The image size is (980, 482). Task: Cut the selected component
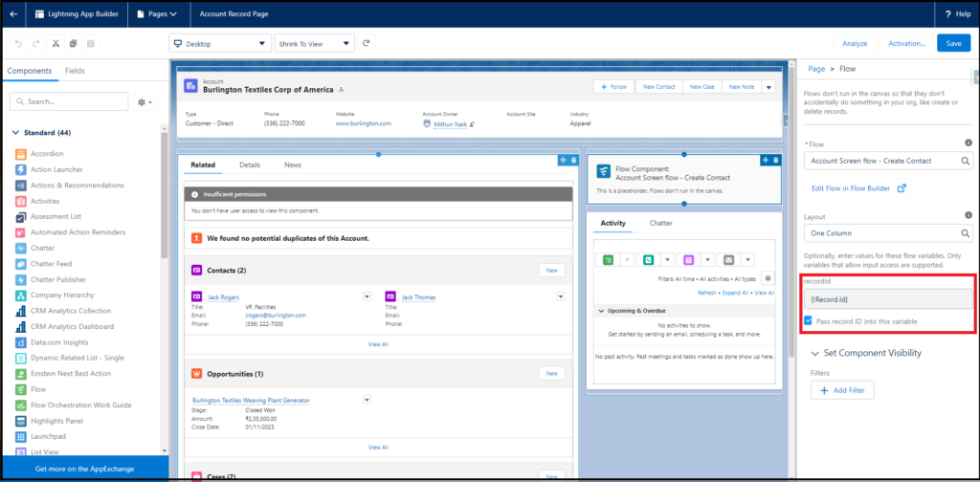click(56, 44)
